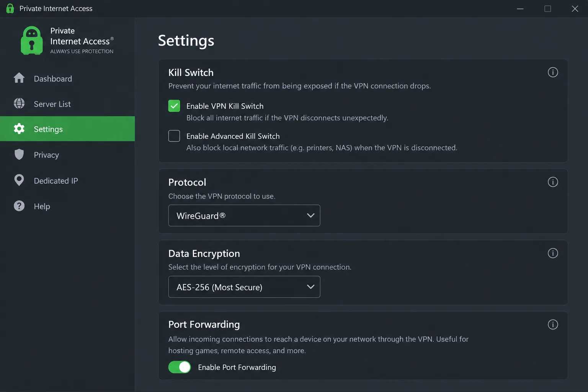Show Port Forwarding info icon
The width and height of the screenshot is (588, 392).
click(553, 325)
